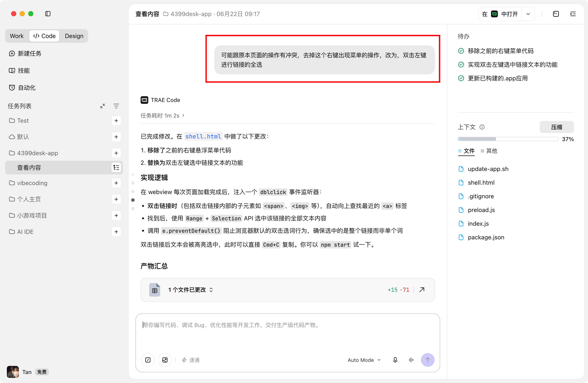588x383 pixels.
Task: Select the 其他 context tab
Action: [x=489, y=151]
